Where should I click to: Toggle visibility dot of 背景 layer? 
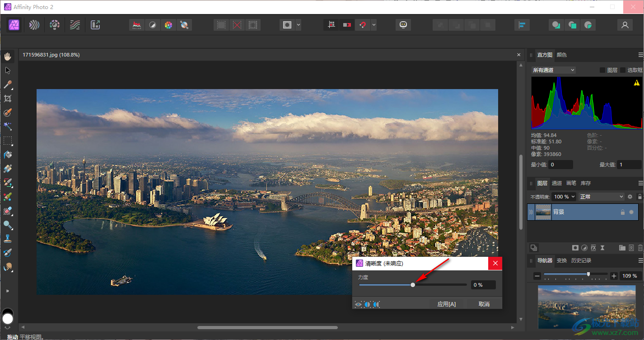point(631,212)
